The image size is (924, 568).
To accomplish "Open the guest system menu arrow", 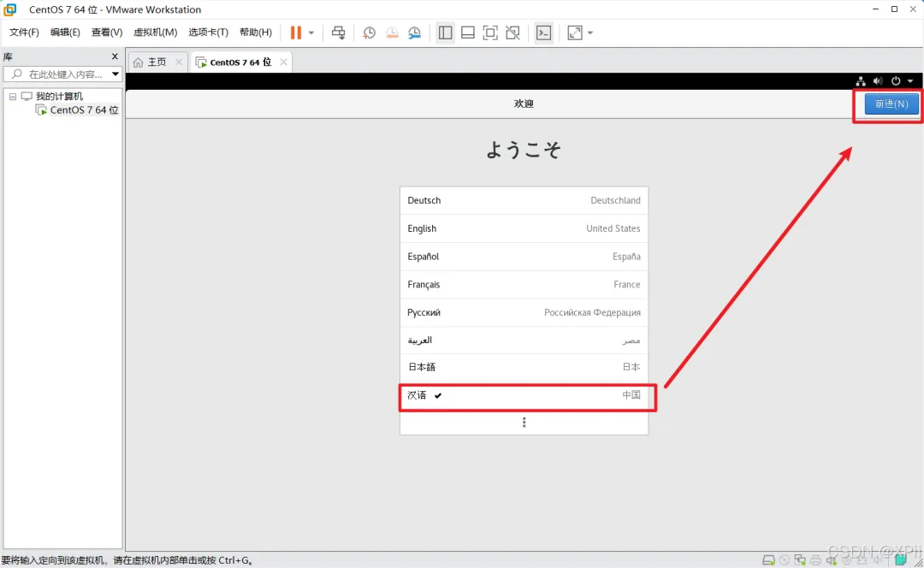I will click(x=910, y=81).
